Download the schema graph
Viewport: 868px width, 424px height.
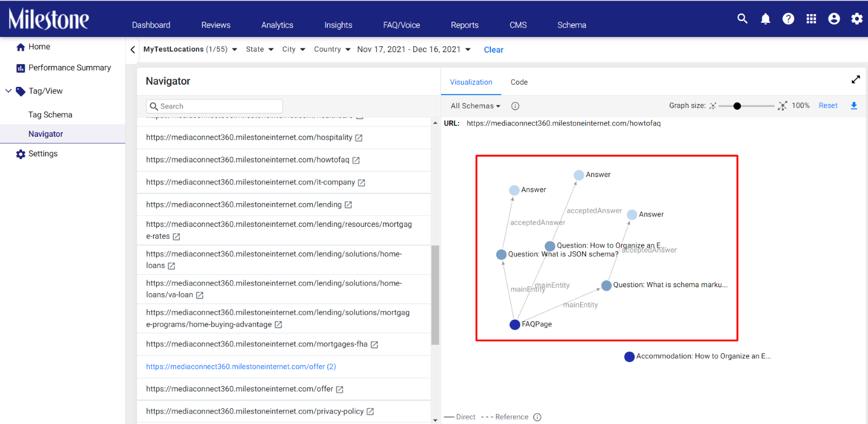pyautogui.click(x=854, y=106)
